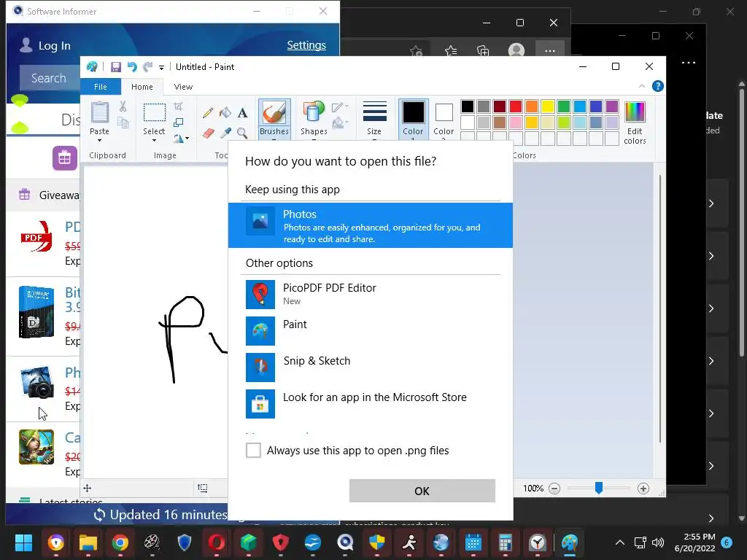This screenshot has width=747, height=560.
Task: Click the Crop icon in Image group
Action: click(x=178, y=106)
